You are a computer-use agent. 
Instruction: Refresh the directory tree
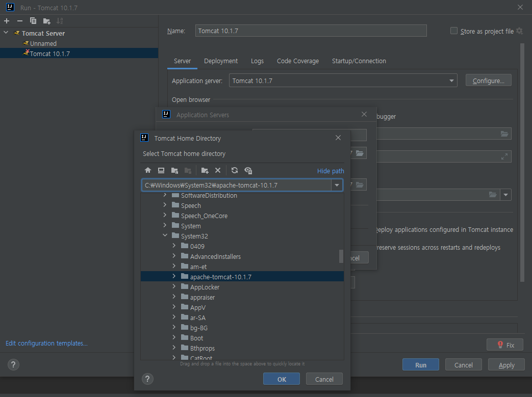pyautogui.click(x=235, y=170)
